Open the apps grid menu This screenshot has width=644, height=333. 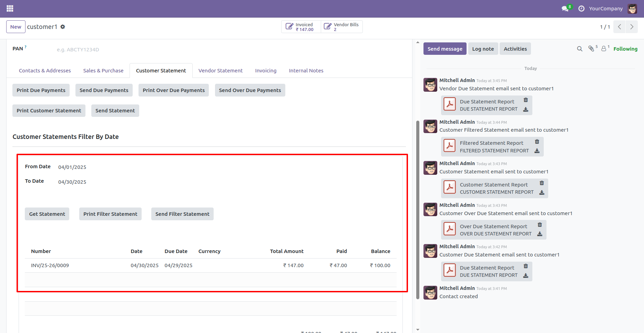pos(10,8)
